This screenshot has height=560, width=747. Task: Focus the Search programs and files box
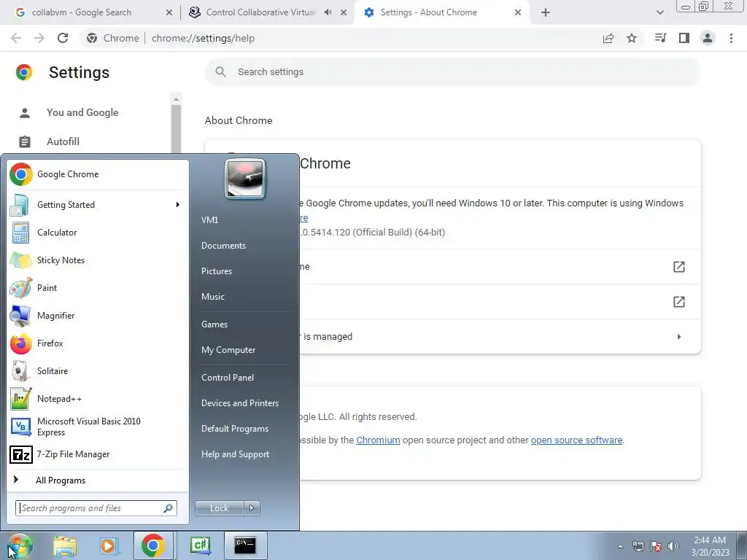point(96,508)
